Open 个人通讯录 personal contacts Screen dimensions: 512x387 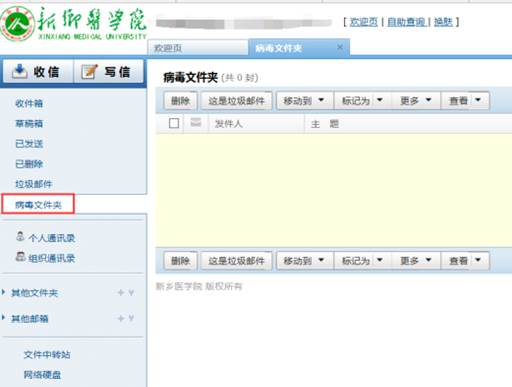point(52,238)
